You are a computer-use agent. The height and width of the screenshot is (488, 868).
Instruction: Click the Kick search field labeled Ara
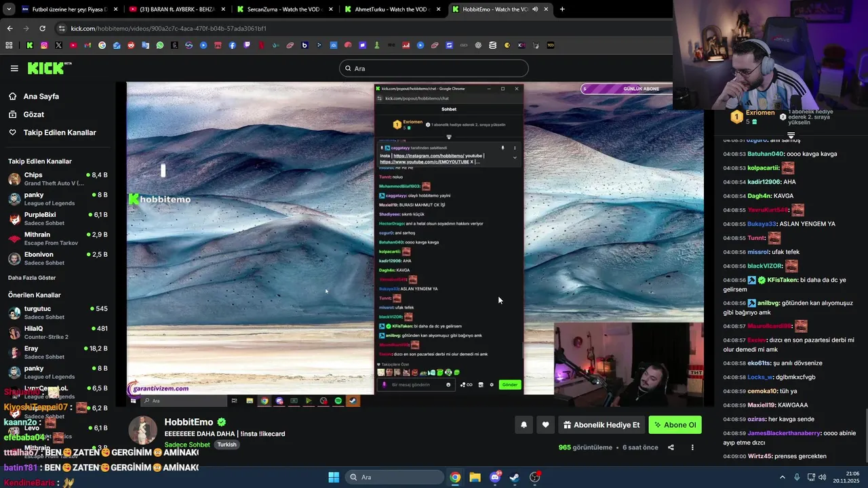434,68
